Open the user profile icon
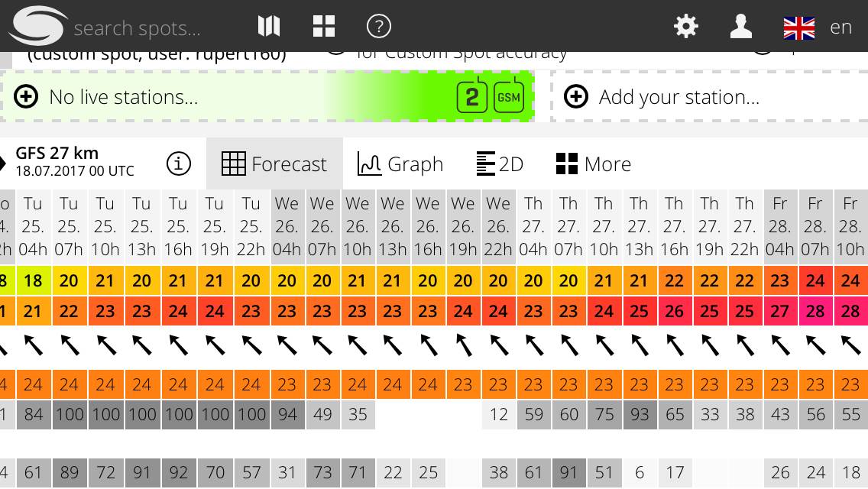 click(740, 27)
